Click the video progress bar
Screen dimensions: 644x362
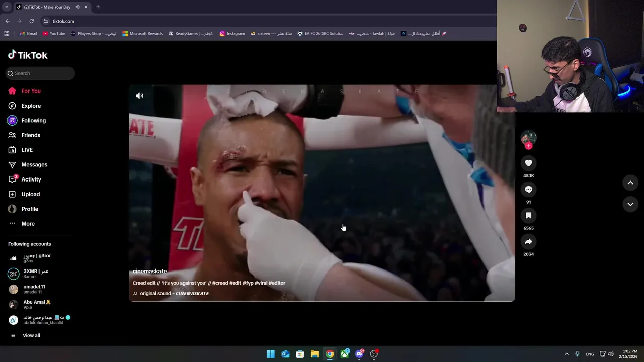[322, 301]
